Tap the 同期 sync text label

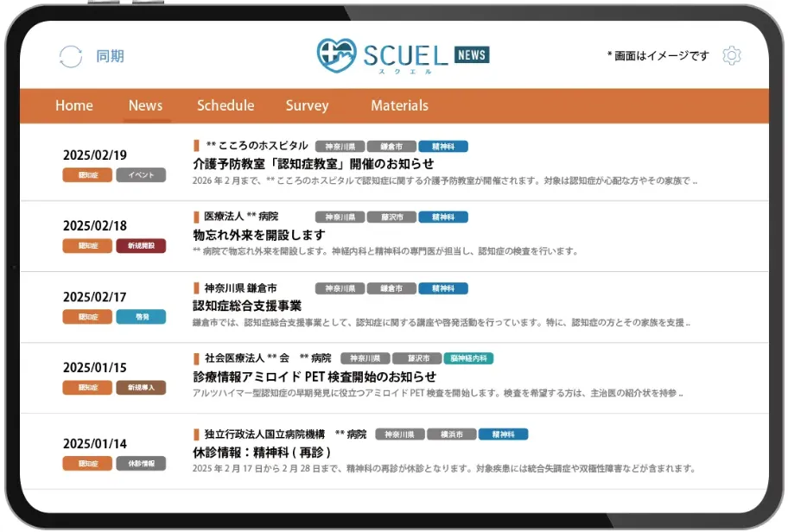(110, 56)
